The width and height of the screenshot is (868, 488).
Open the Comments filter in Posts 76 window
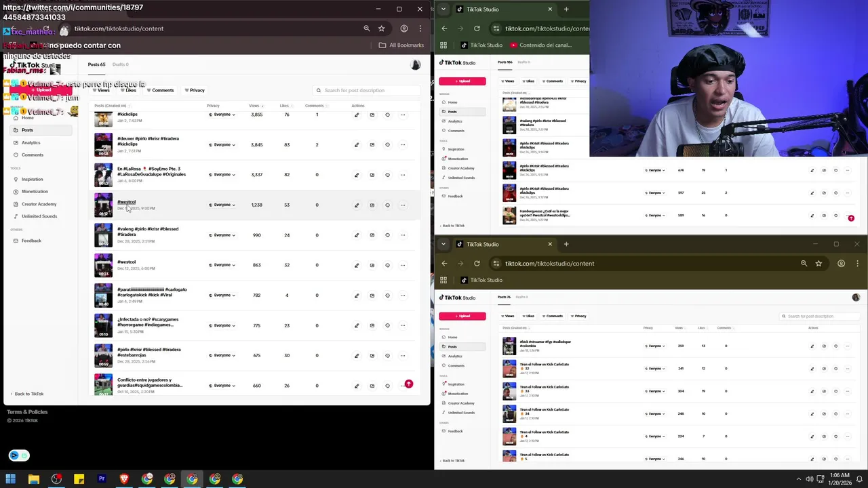pos(552,316)
